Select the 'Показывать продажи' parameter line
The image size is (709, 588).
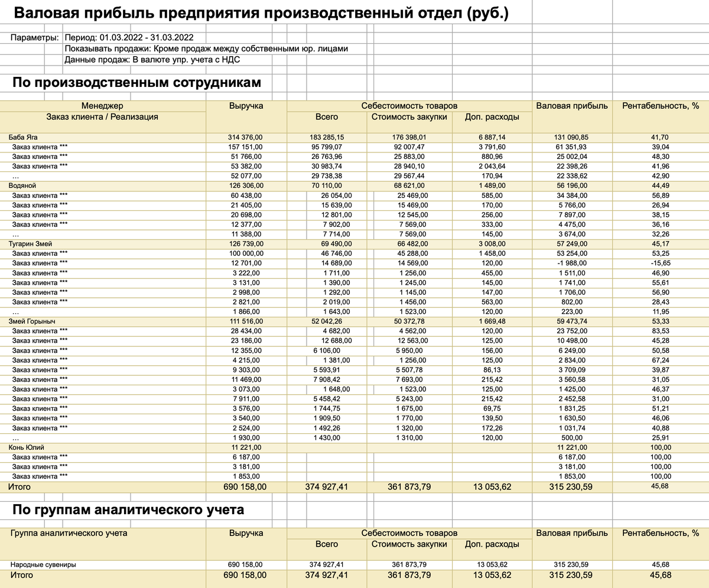point(207,48)
